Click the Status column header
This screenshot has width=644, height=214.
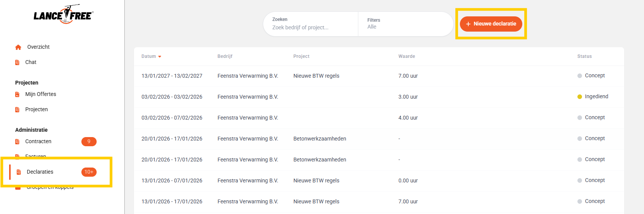(584, 56)
